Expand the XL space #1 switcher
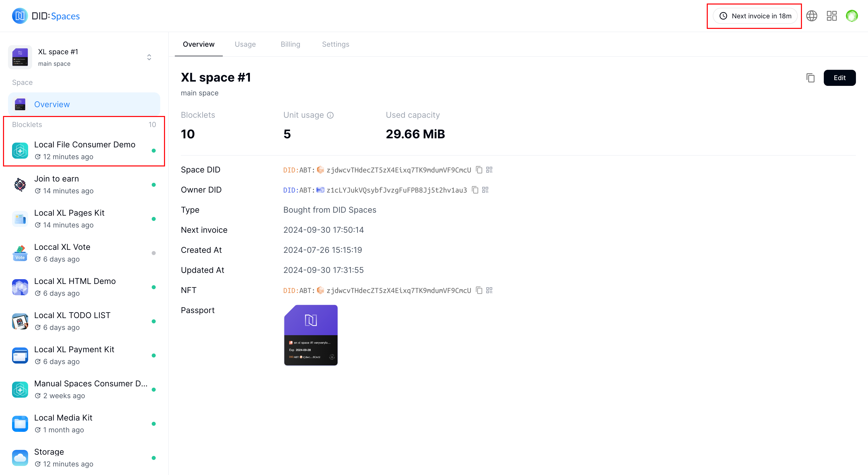This screenshot has height=475, width=868. pos(149,57)
